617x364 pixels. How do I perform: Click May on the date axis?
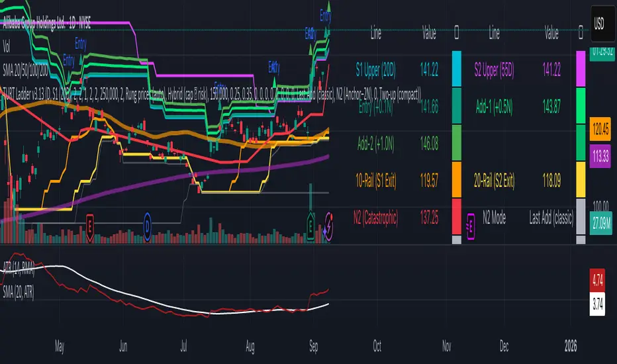(x=60, y=346)
